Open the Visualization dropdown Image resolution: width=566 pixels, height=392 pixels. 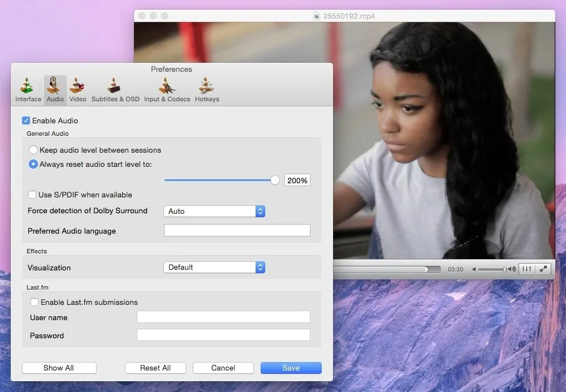pos(214,267)
